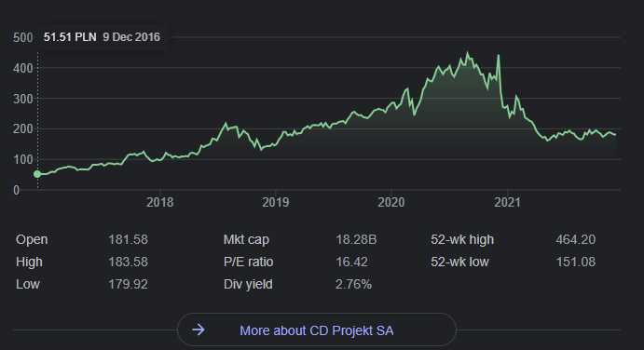Click the 200 y-axis label
The height and width of the screenshot is (350, 644).
22,128
